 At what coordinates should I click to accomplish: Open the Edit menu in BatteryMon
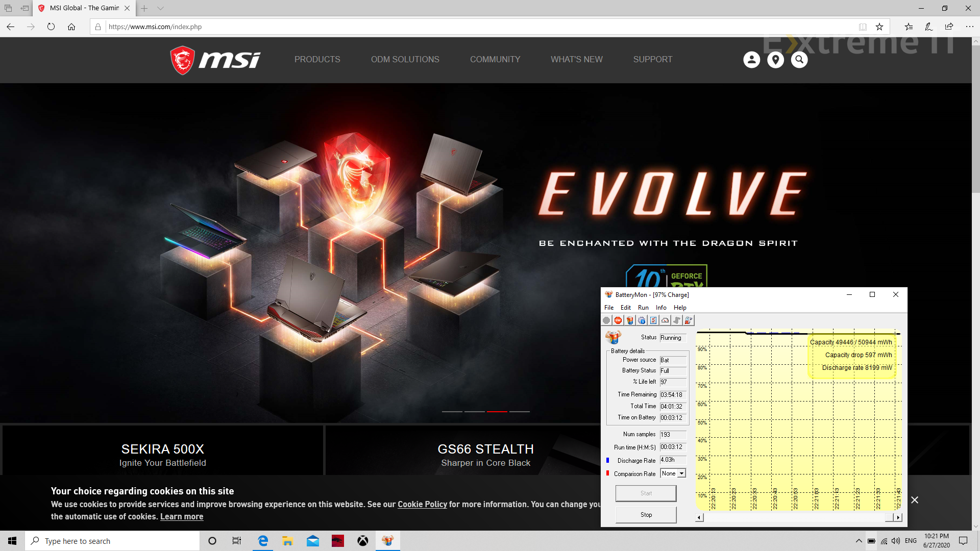pyautogui.click(x=625, y=308)
